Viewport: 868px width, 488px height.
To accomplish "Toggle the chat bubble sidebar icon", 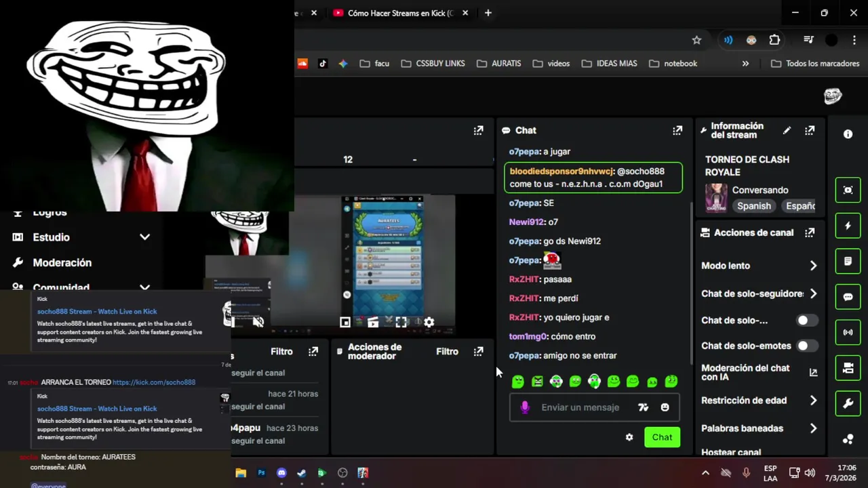I will pyautogui.click(x=848, y=297).
